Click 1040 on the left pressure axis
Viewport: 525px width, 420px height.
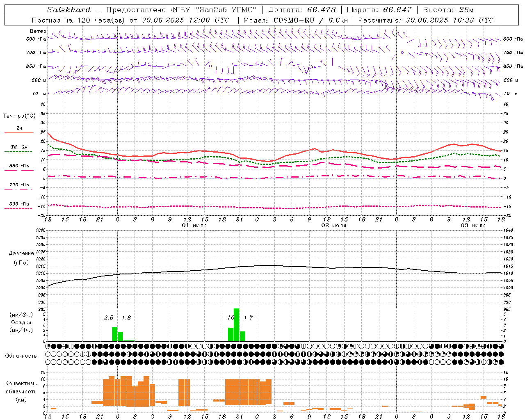(x=40, y=231)
